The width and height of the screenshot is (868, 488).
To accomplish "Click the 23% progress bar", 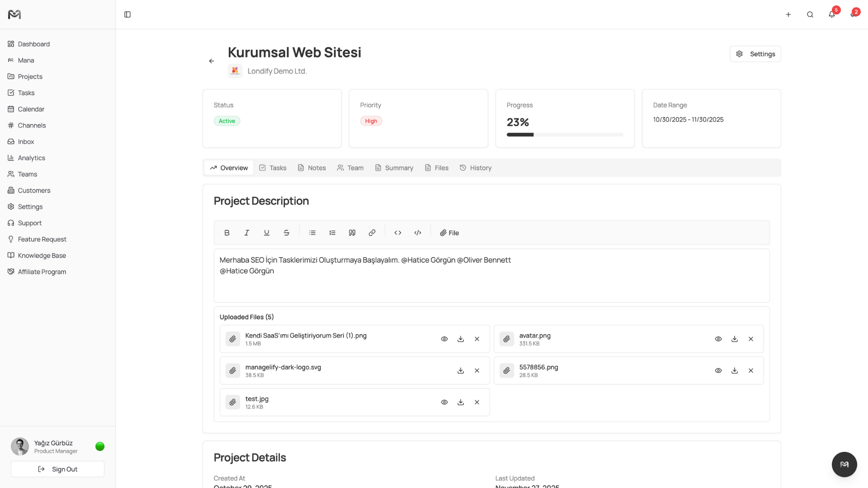I will pyautogui.click(x=564, y=134).
